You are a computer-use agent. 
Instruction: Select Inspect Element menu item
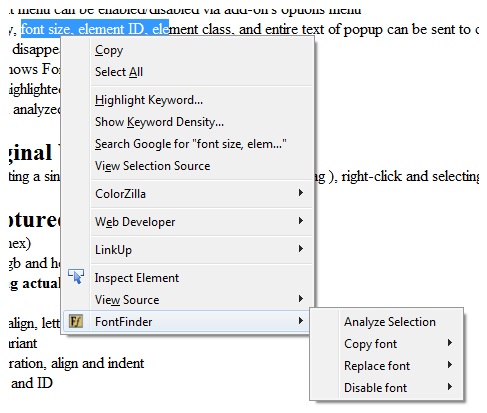coord(188,278)
